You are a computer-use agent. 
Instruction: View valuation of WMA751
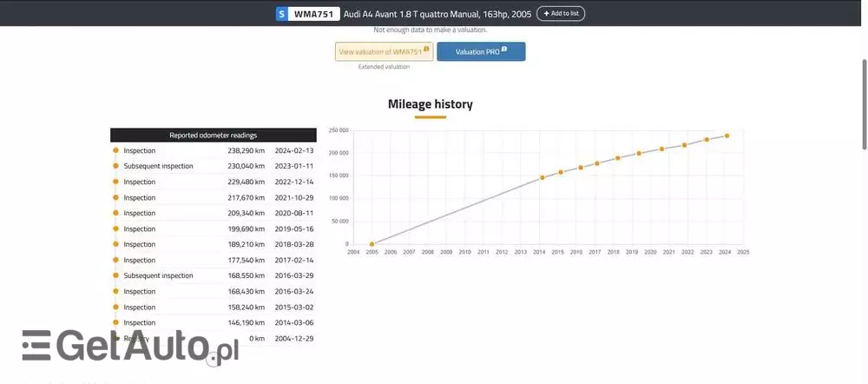pos(381,52)
